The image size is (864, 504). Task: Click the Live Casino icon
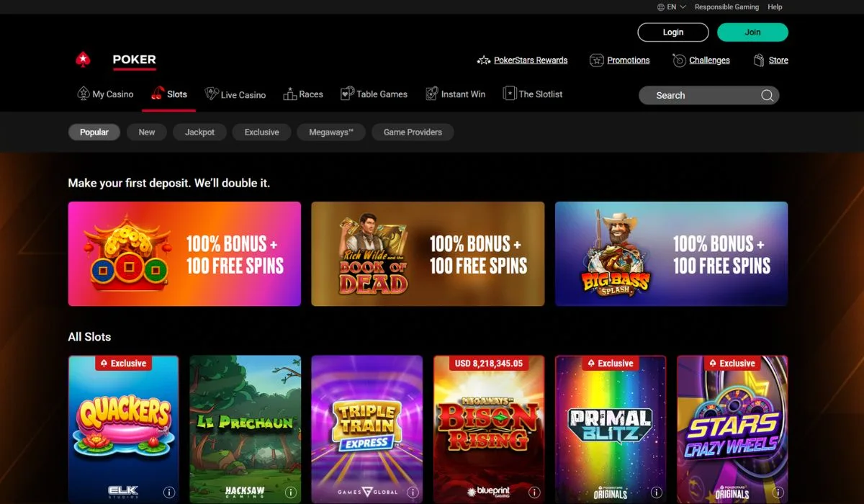(x=212, y=94)
